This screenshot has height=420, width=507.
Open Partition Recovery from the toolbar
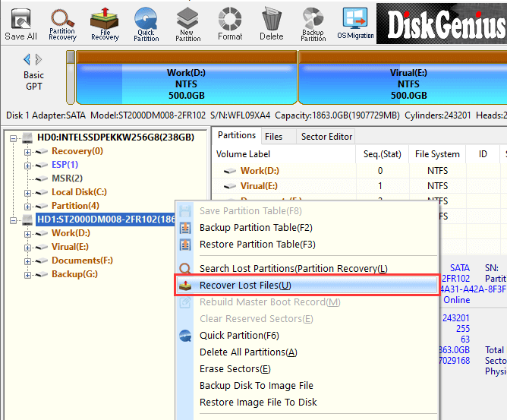[x=62, y=24]
